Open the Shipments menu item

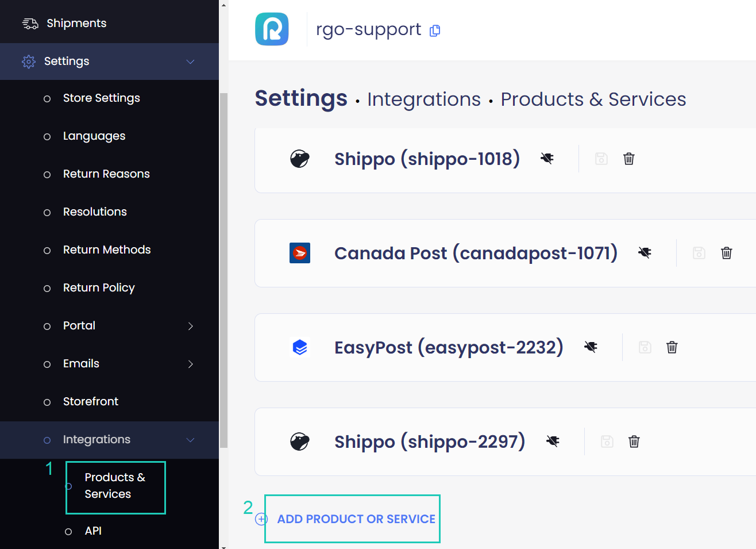click(x=76, y=23)
